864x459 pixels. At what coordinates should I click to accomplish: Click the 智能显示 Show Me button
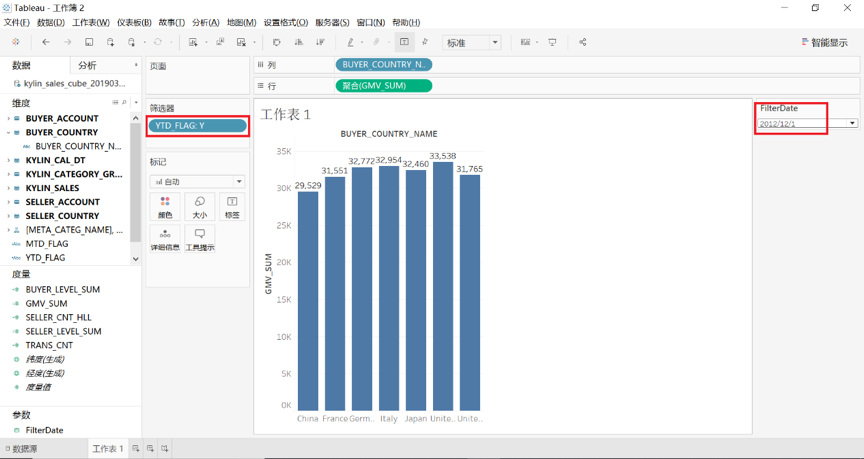pyautogui.click(x=825, y=43)
